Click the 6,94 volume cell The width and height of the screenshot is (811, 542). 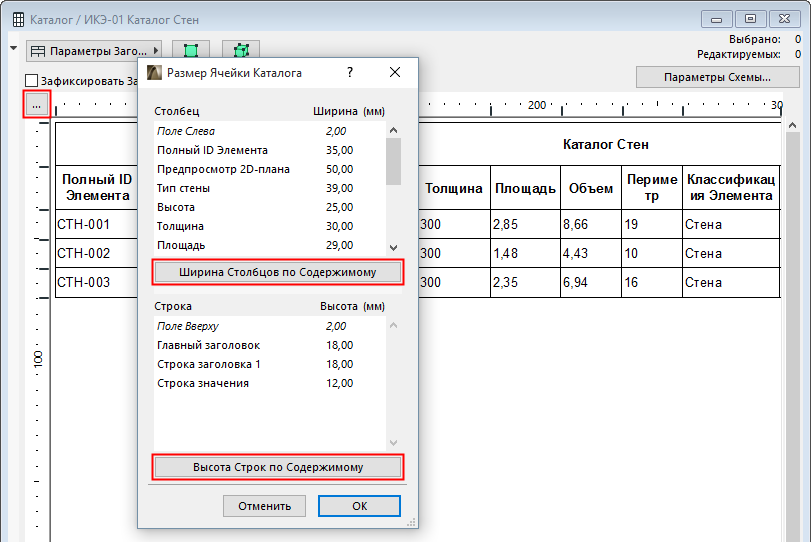(x=591, y=282)
